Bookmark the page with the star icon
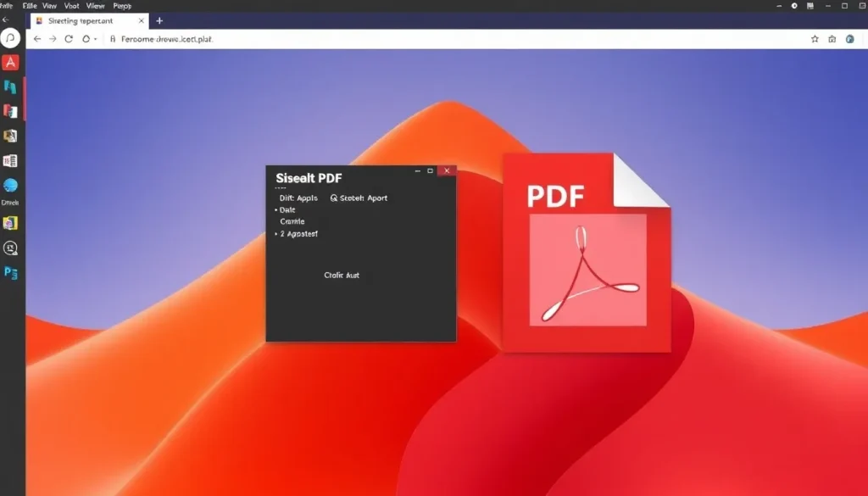 click(x=815, y=39)
